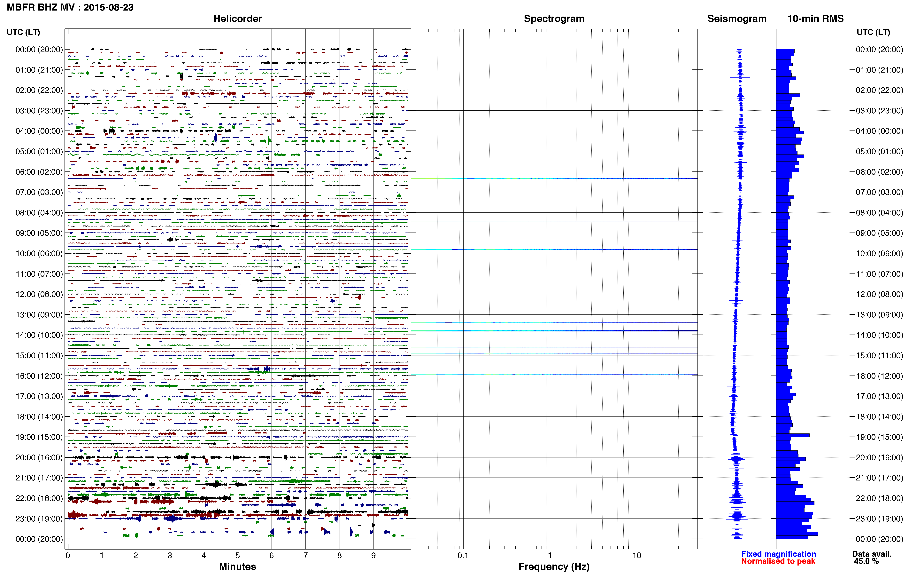Viewport: 924px width, 578px height.
Task: Click right time label 22:00 (18:00)
Action: pyautogui.click(x=879, y=498)
